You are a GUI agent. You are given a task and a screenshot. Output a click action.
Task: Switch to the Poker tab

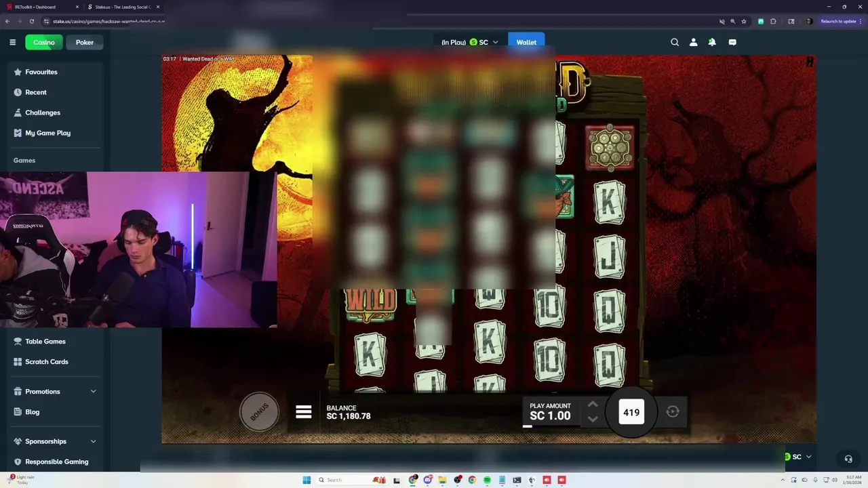coord(85,42)
